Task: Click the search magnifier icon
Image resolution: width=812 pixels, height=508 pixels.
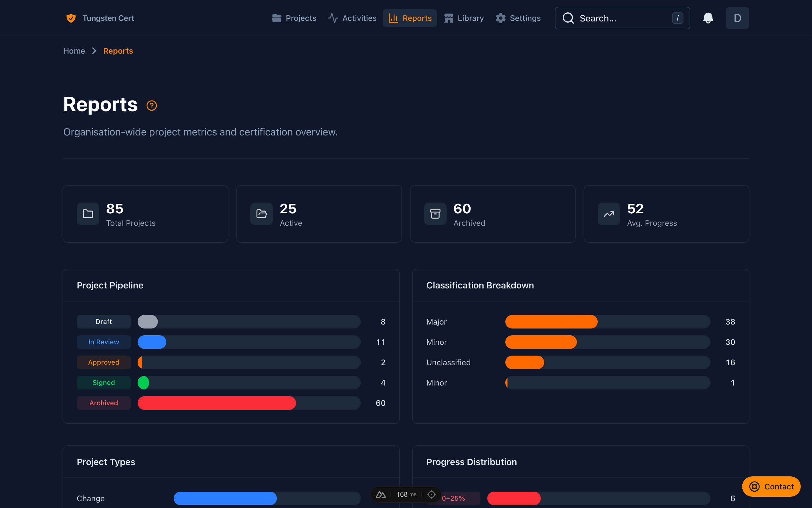Action: (x=568, y=18)
